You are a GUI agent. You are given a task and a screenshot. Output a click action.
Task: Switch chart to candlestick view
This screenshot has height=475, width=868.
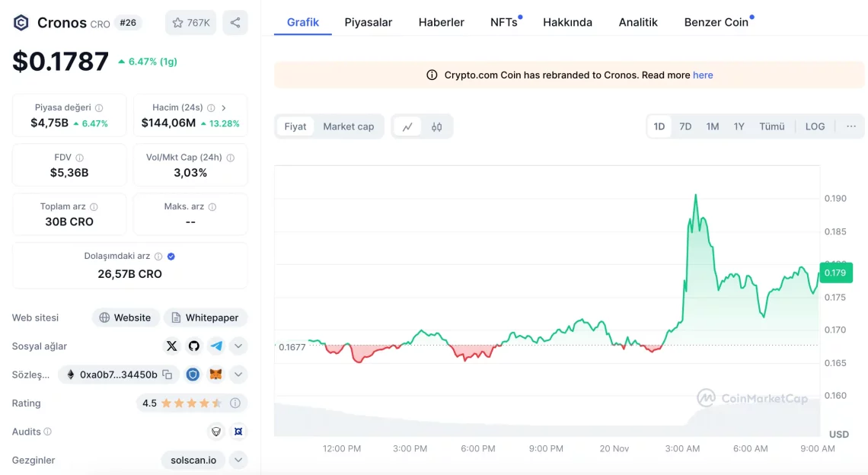[x=436, y=127]
